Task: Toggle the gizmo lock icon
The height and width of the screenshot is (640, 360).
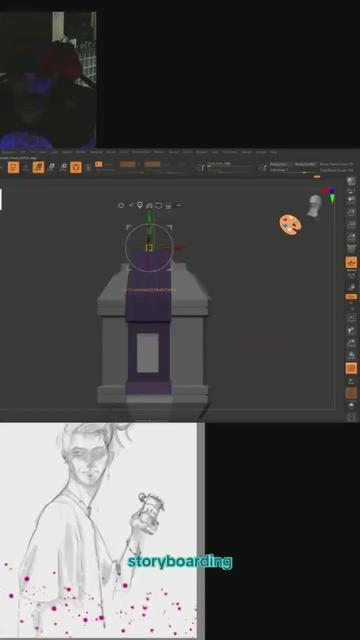Action: (x=168, y=206)
